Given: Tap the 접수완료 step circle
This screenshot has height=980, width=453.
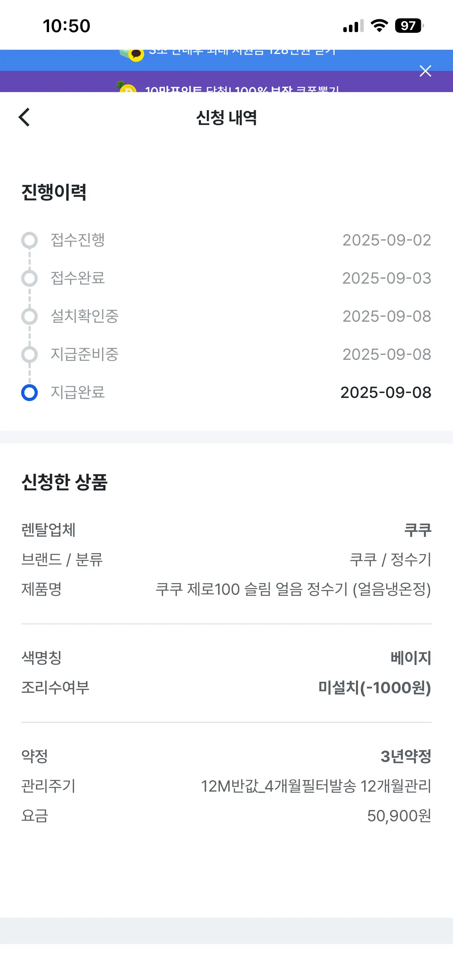Looking at the screenshot, I should pos(29,278).
